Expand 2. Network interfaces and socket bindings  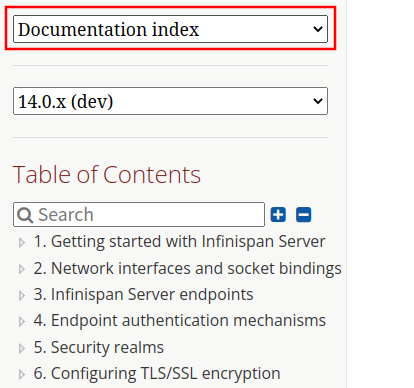coord(22,269)
